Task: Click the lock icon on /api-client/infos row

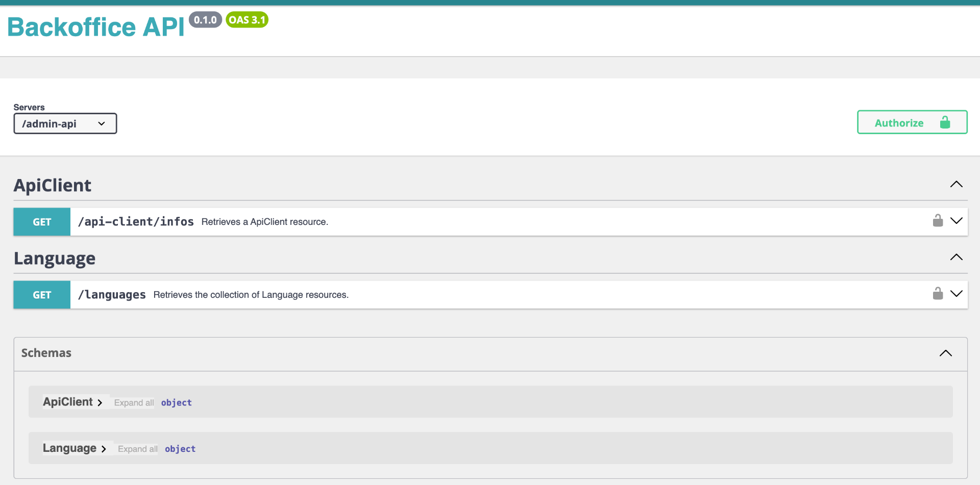Action: click(938, 220)
